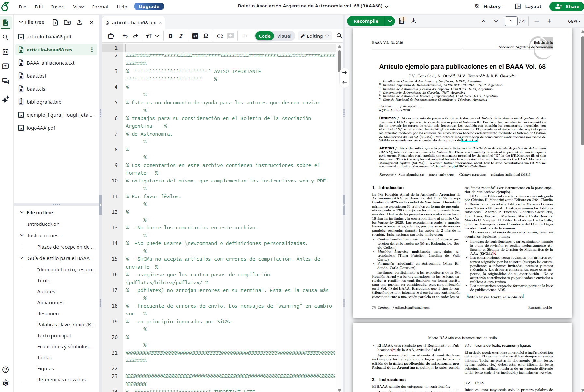Switch editor to Visual mode

[284, 36]
